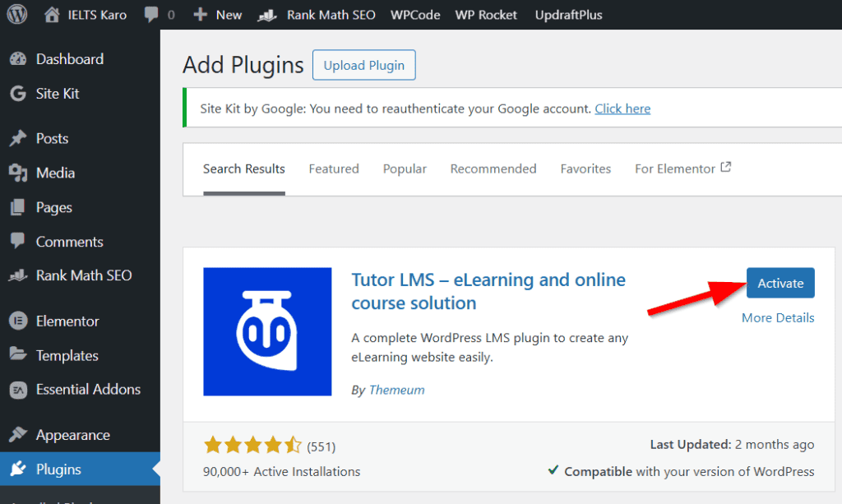Click the '90,000+ Active Installations' text
Viewport: 842px width, 504px height.
click(x=281, y=471)
